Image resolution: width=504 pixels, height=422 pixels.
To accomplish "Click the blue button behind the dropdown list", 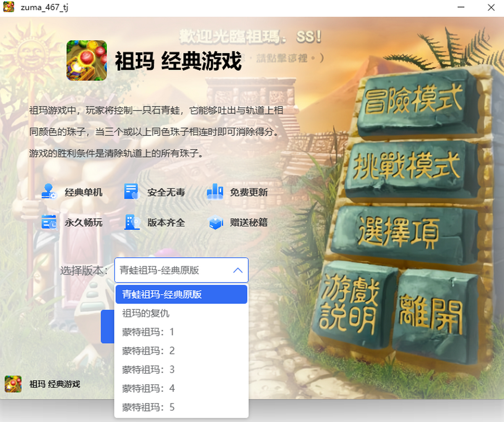I will 108,327.
